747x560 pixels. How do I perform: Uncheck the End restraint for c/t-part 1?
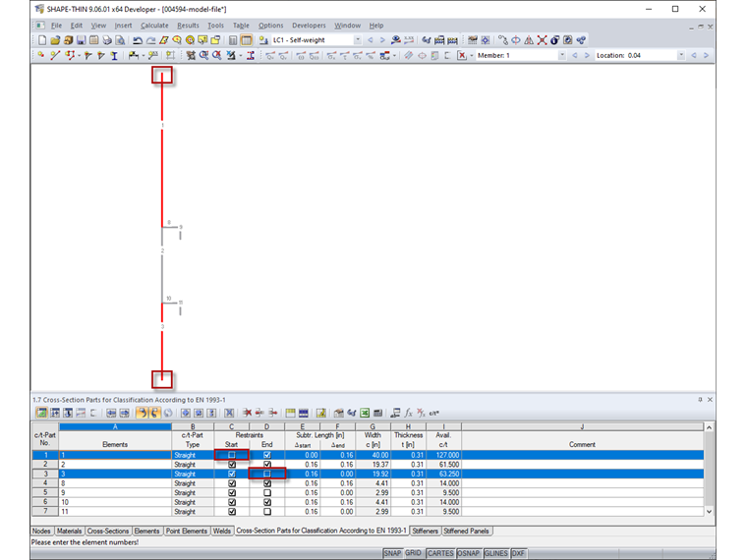click(267, 455)
